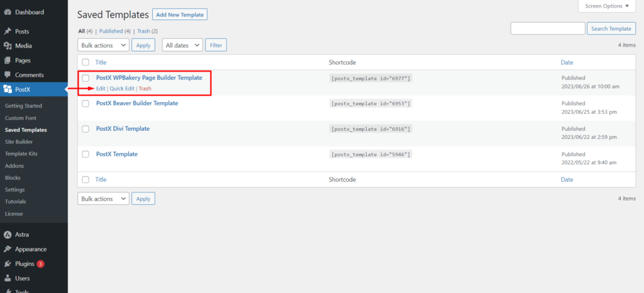Image resolution: width=644 pixels, height=293 pixels.
Task: Open the Template Kits submenu
Action: (21, 154)
